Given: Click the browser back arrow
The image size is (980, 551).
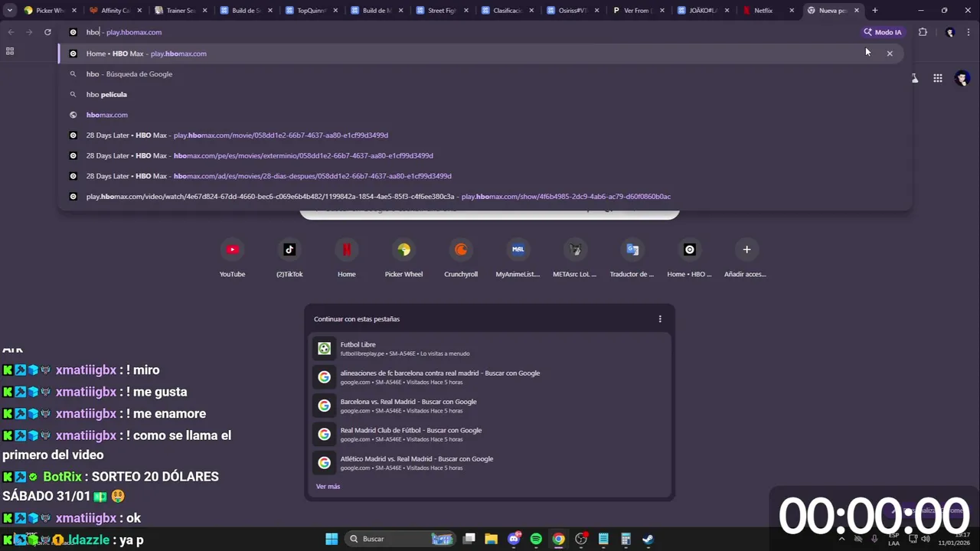Looking at the screenshot, I should 11,32.
